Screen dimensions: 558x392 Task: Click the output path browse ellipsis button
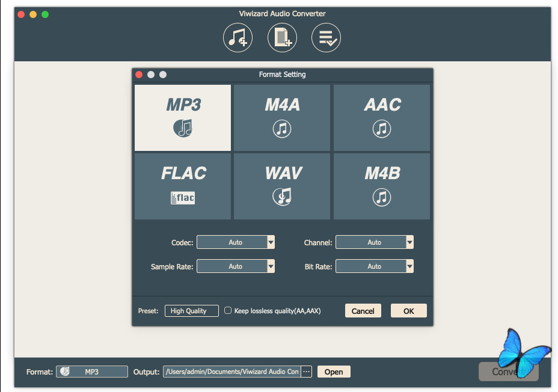pyautogui.click(x=307, y=372)
